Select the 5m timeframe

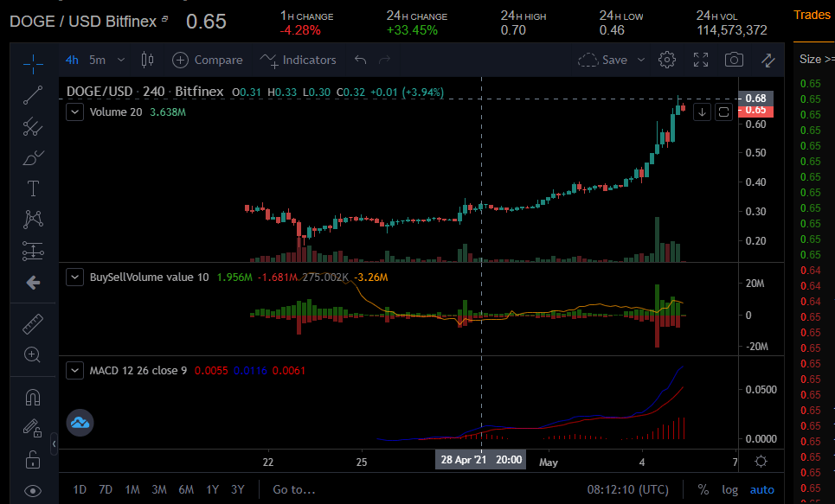(x=97, y=61)
